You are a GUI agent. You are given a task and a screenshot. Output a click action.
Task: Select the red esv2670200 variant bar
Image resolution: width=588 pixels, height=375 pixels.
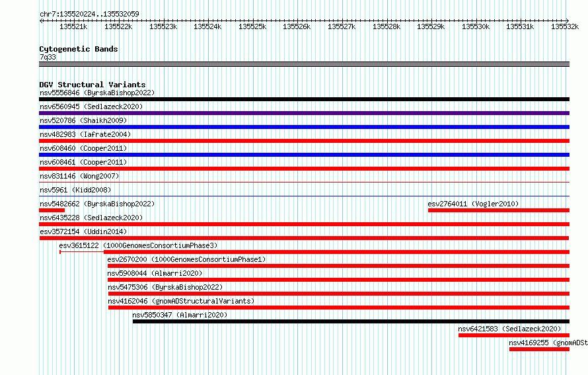[339, 266]
